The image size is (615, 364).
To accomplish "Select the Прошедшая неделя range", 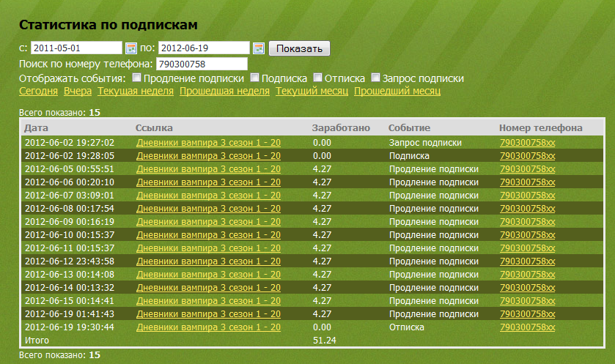I will [224, 91].
